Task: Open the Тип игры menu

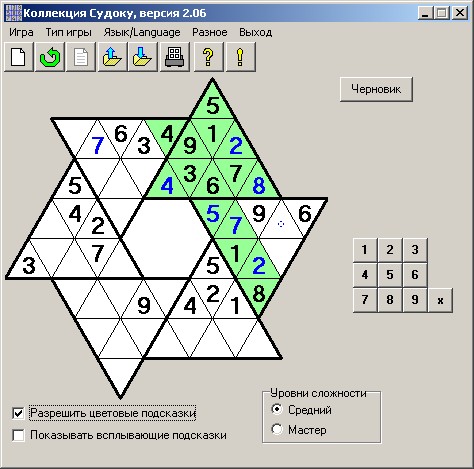Action: pyautogui.click(x=68, y=32)
